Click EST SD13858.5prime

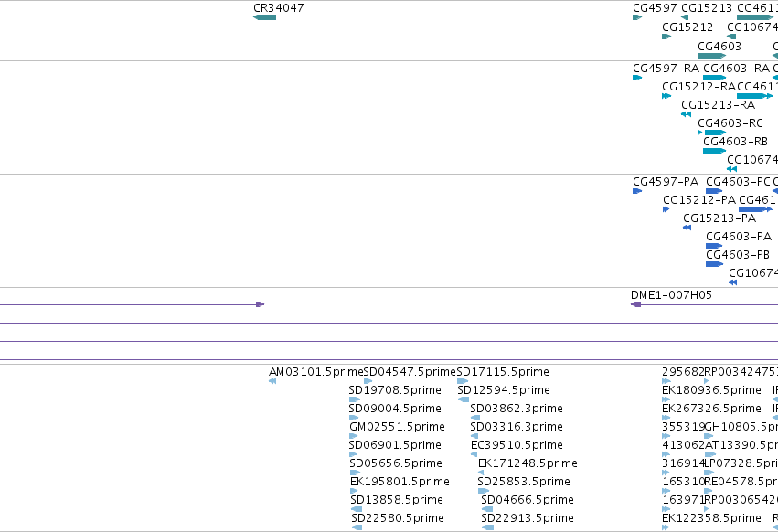[x=357, y=509]
